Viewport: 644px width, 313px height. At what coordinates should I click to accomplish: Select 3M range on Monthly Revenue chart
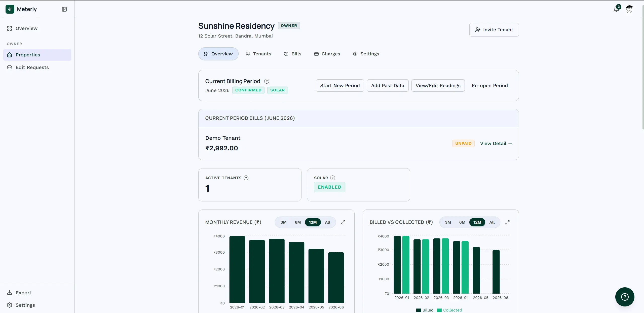pyautogui.click(x=283, y=222)
